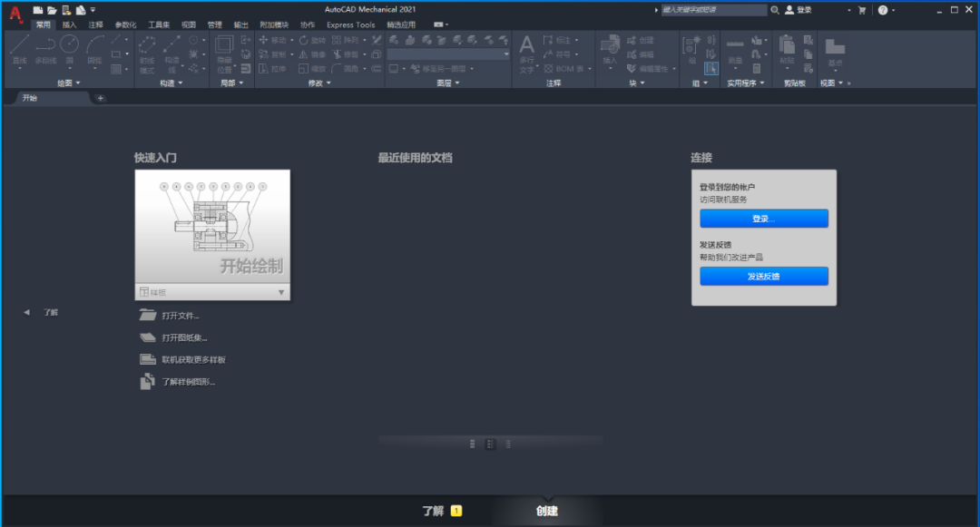Click the Send Feedback (发送反馈) button
980x527 pixels.
763,277
